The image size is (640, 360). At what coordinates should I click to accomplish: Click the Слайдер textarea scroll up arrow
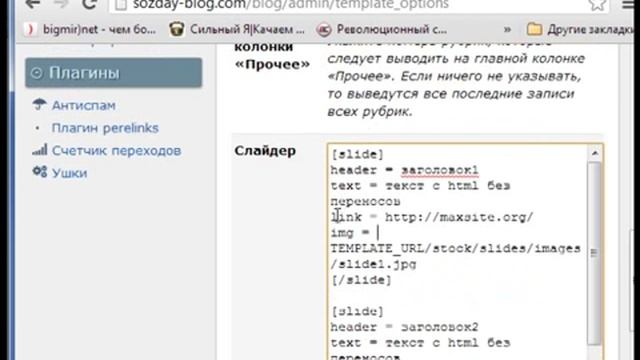tap(595, 153)
